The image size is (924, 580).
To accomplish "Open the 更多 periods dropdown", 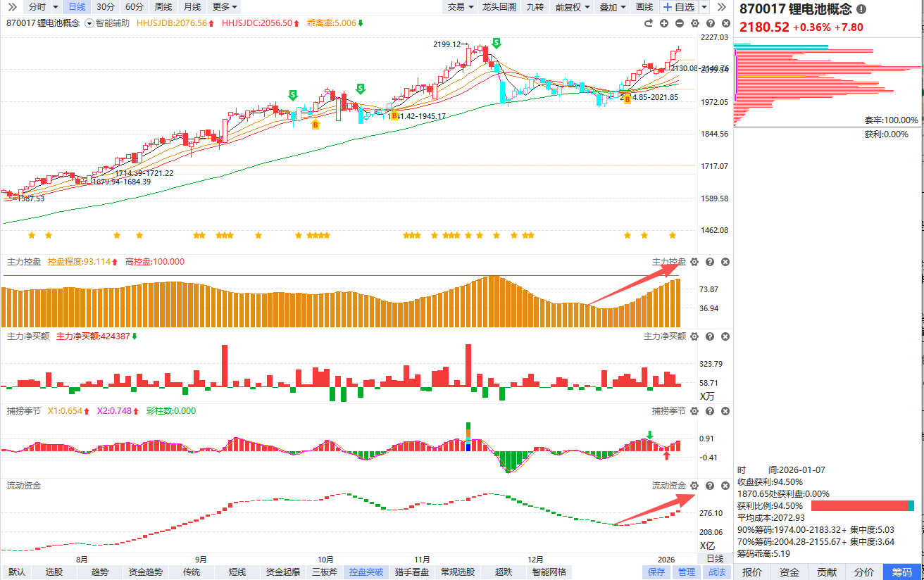I will (x=225, y=7).
